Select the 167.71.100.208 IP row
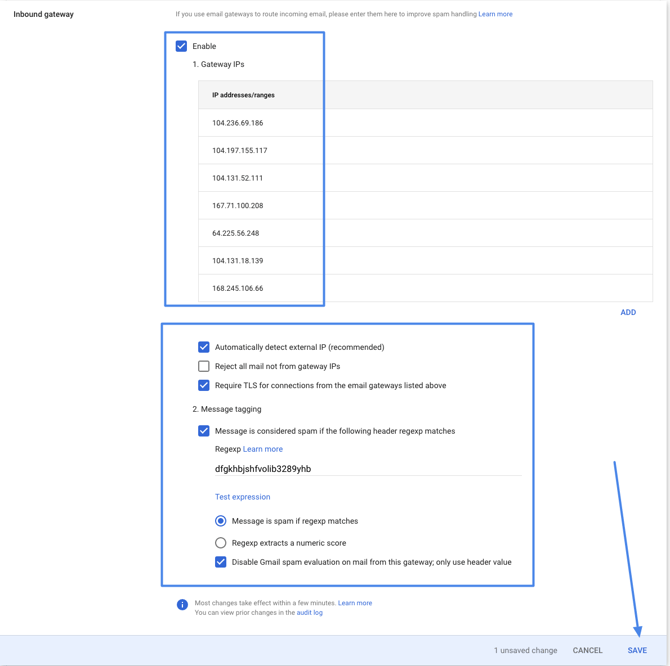 (238, 206)
